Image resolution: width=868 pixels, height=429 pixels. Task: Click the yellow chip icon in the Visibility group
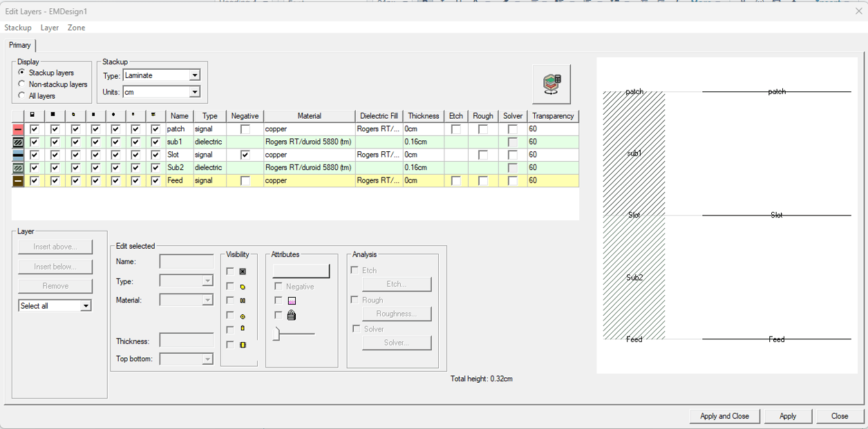pyautogui.click(x=243, y=345)
